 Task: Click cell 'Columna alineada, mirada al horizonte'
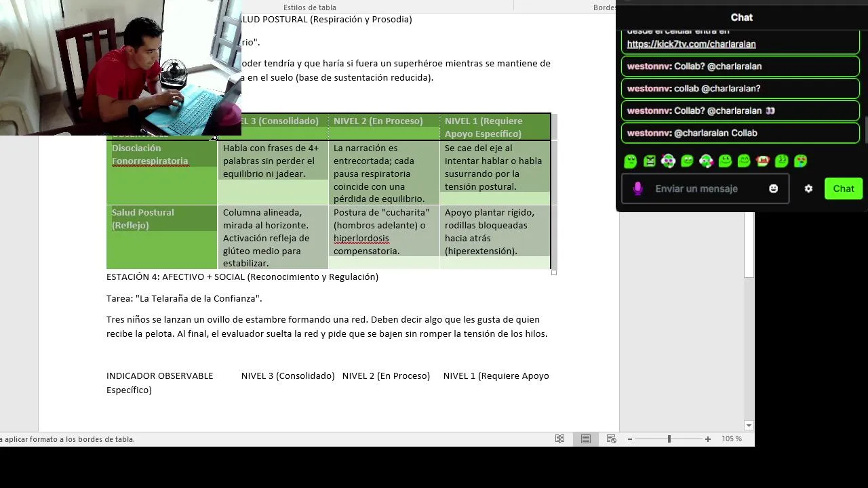pos(273,237)
